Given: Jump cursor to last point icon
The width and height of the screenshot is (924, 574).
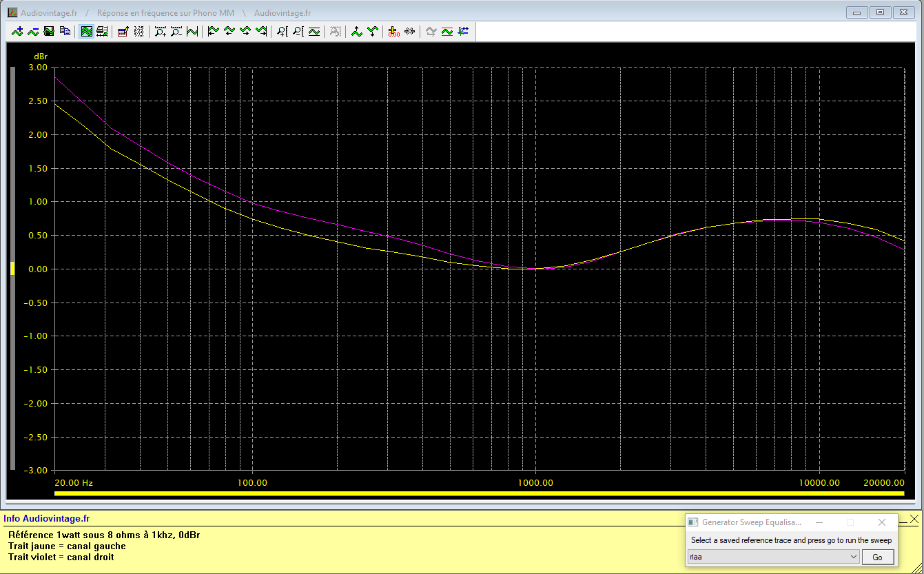Looking at the screenshot, I should [261, 31].
